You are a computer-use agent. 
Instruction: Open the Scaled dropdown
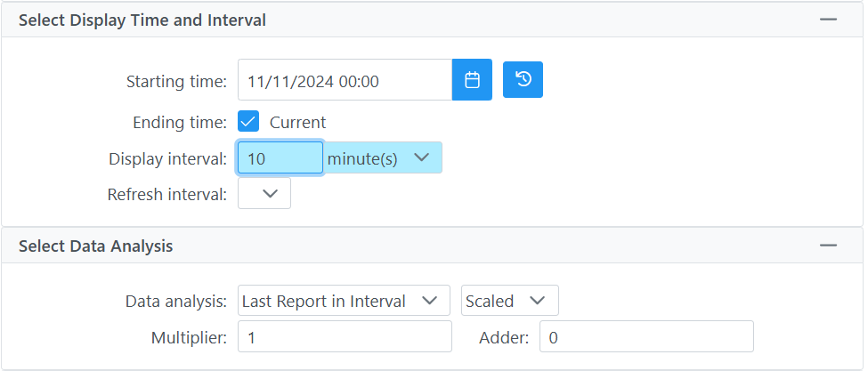click(x=510, y=300)
